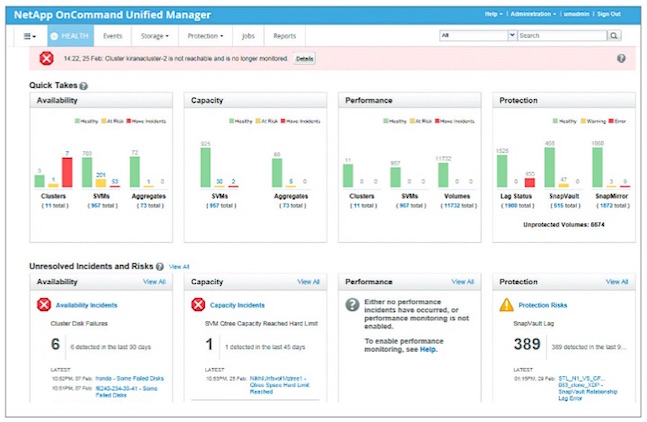This screenshot has height=422, width=647.
Task: Click the green 72 Aggregates bar in Availability
Action: [135, 172]
